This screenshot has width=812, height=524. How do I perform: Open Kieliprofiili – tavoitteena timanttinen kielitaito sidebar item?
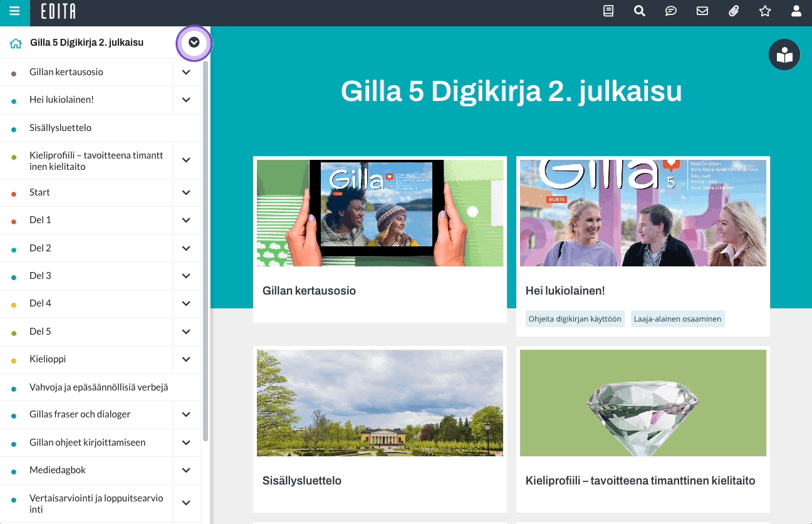tap(96, 160)
